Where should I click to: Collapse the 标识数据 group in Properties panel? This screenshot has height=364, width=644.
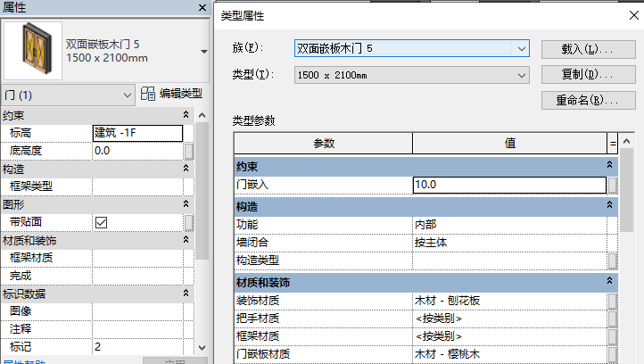click(186, 293)
